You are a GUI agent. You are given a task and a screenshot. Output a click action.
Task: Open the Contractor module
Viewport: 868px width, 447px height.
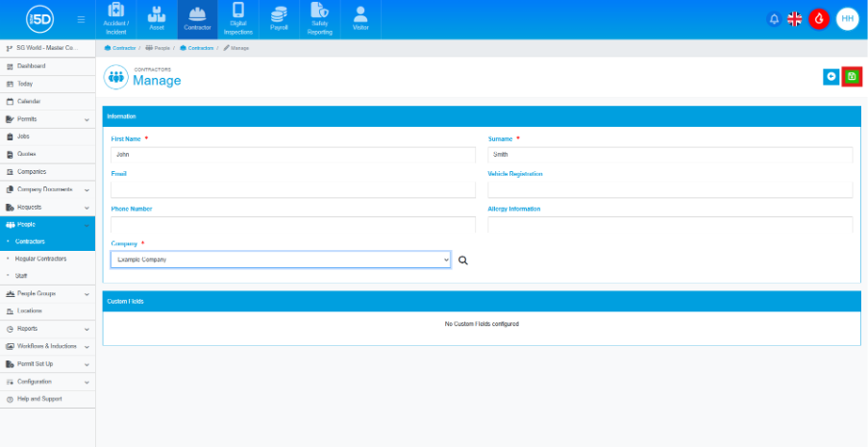point(198,19)
